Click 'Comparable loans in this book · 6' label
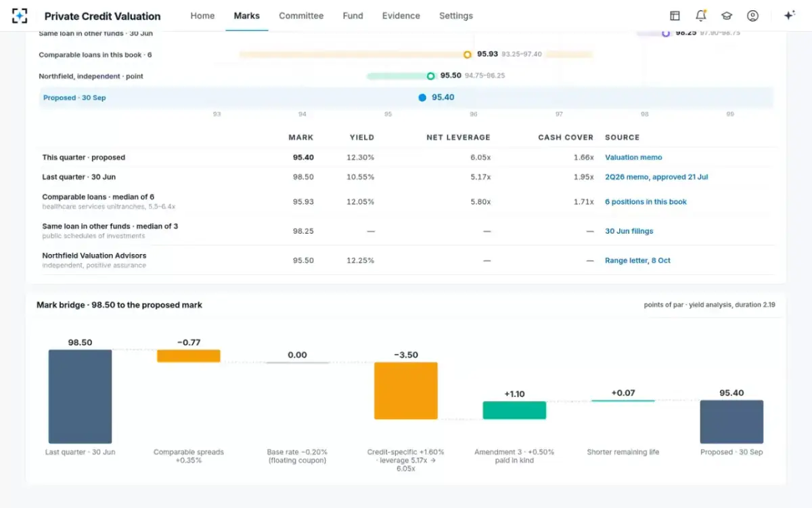The height and width of the screenshot is (508, 812). tap(95, 54)
